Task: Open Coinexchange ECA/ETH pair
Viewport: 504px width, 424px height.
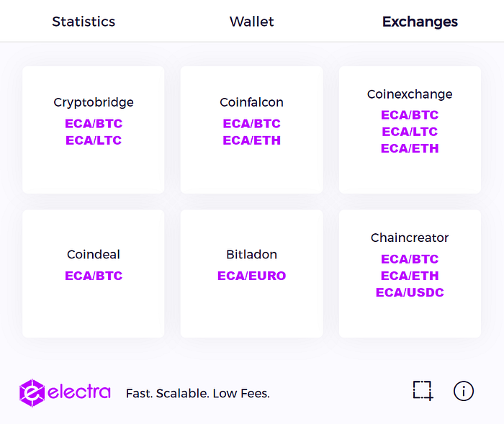Action: pos(410,148)
